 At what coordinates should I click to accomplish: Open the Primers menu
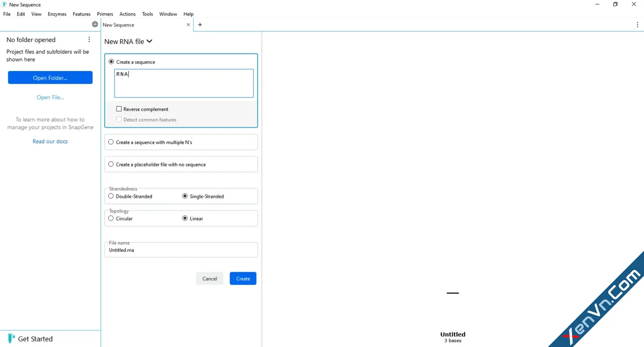point(105,14)
